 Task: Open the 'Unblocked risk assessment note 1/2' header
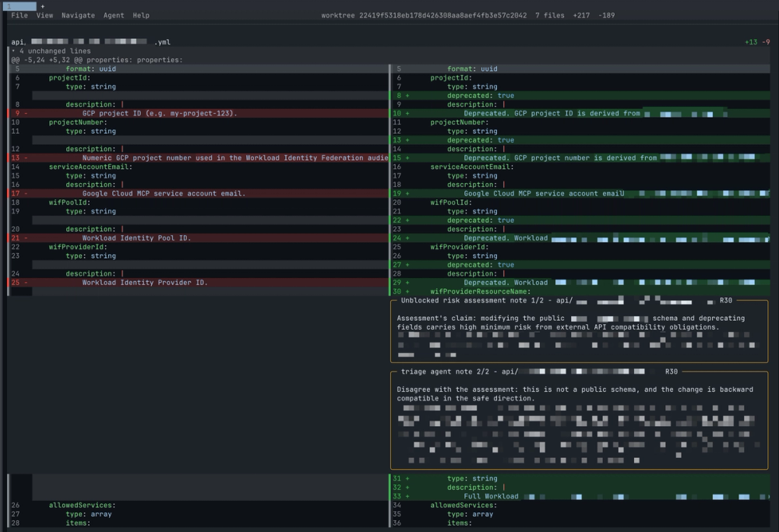pyautogui.click(x=566, y=301)
